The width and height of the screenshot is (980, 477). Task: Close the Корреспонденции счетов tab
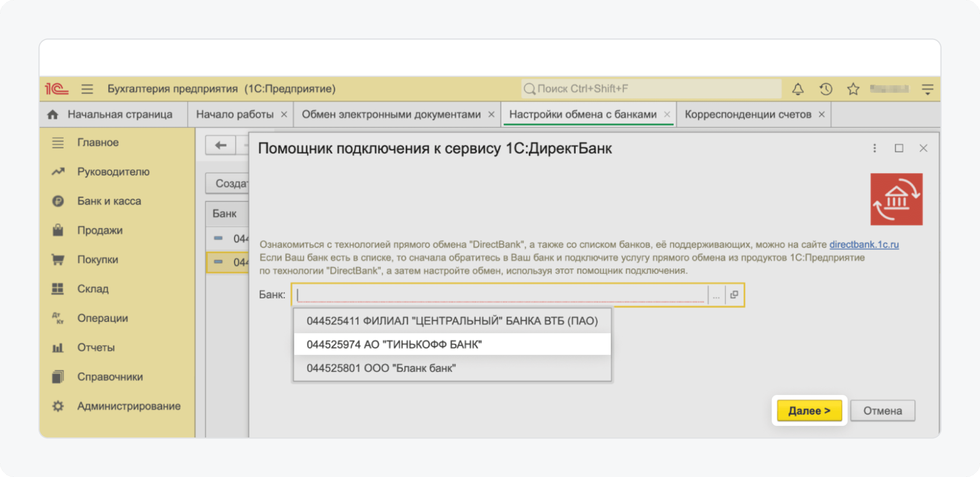click(821, 114)
